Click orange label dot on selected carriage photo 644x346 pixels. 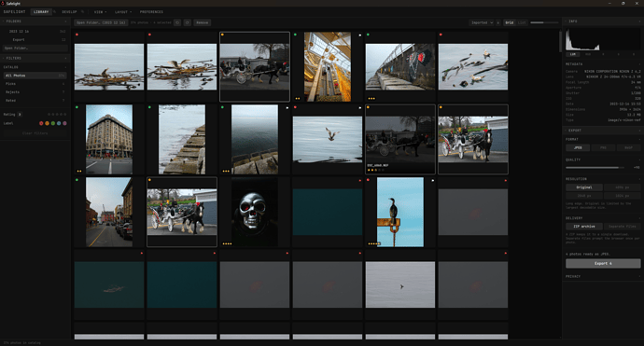point(223,35)
